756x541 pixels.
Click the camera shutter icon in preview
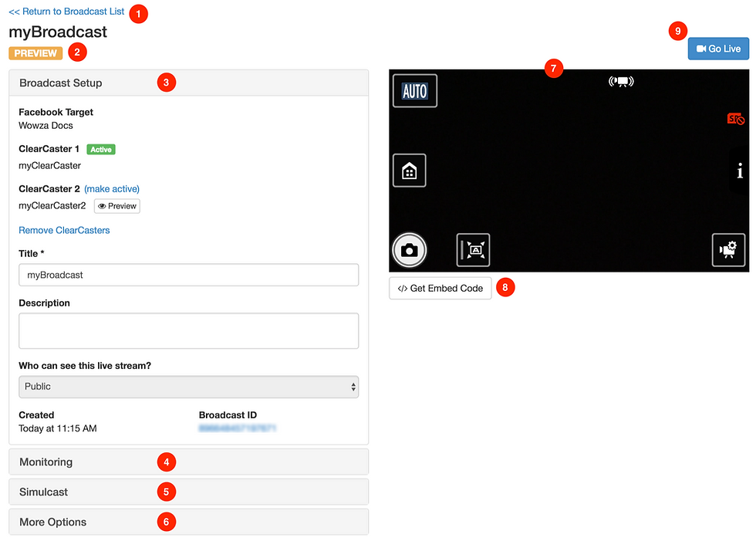(x=410, y=250)
